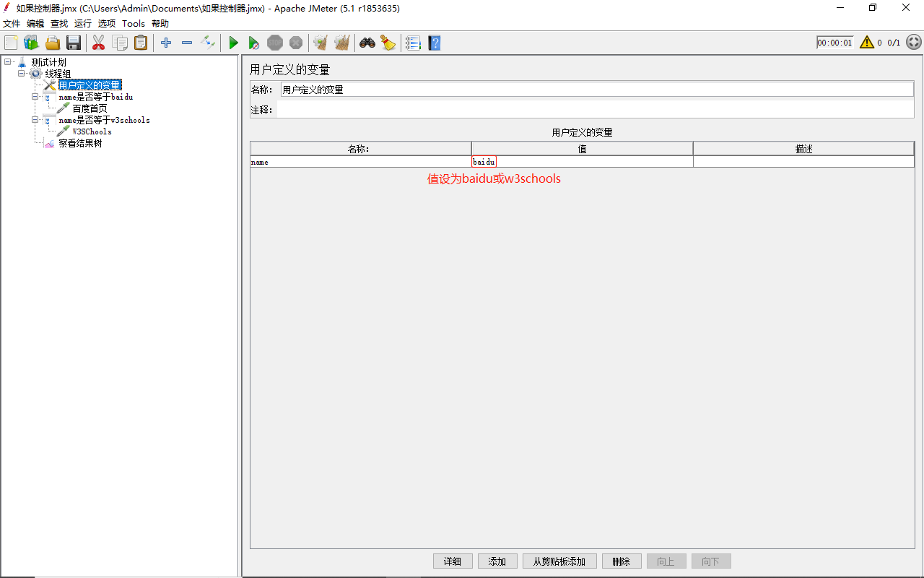Collapse all nodes with minus icon

coord(187,43)
